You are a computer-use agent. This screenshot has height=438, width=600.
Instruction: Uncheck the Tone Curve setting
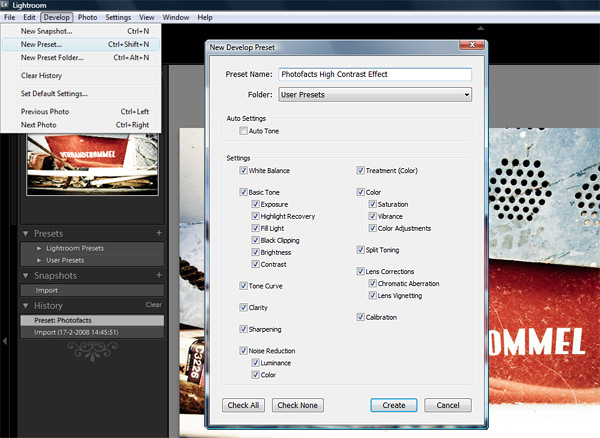point(243,286)
